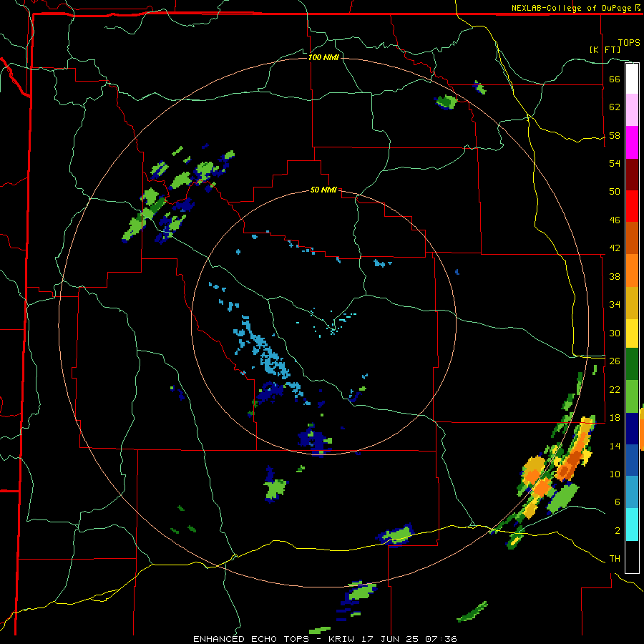644x644 pixels.
Task: Click the gold 38 kft legend swatch
Action: coord(632,303)
